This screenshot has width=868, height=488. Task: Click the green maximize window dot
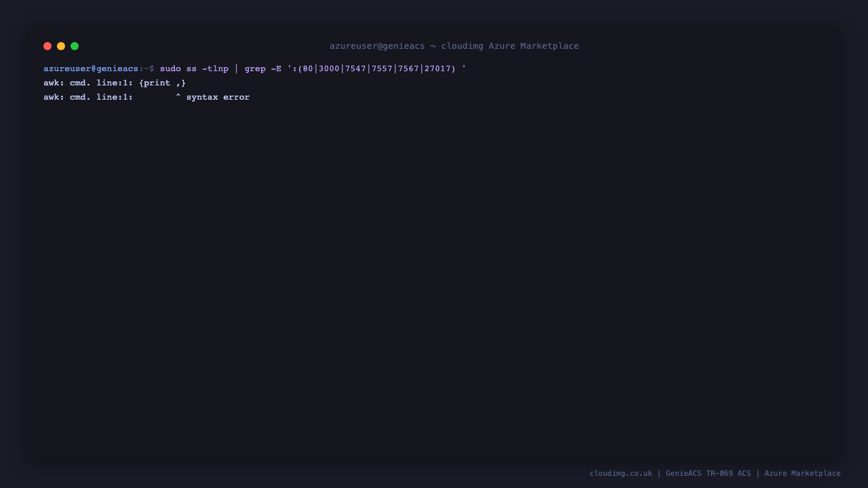point(75,46)
